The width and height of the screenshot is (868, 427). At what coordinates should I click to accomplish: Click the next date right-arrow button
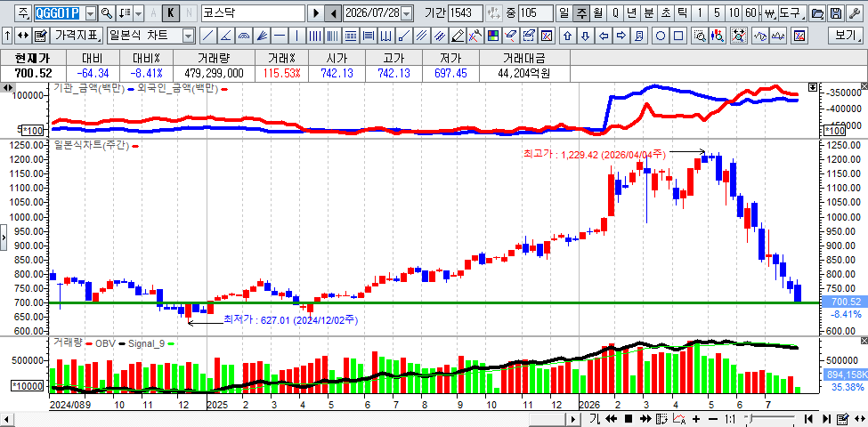[316, 12]
